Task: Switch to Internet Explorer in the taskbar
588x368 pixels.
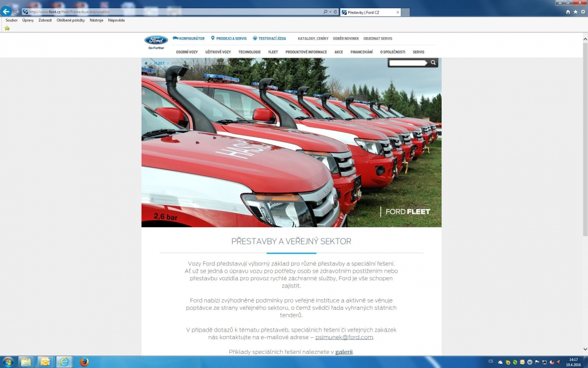Action: point(64,362)
